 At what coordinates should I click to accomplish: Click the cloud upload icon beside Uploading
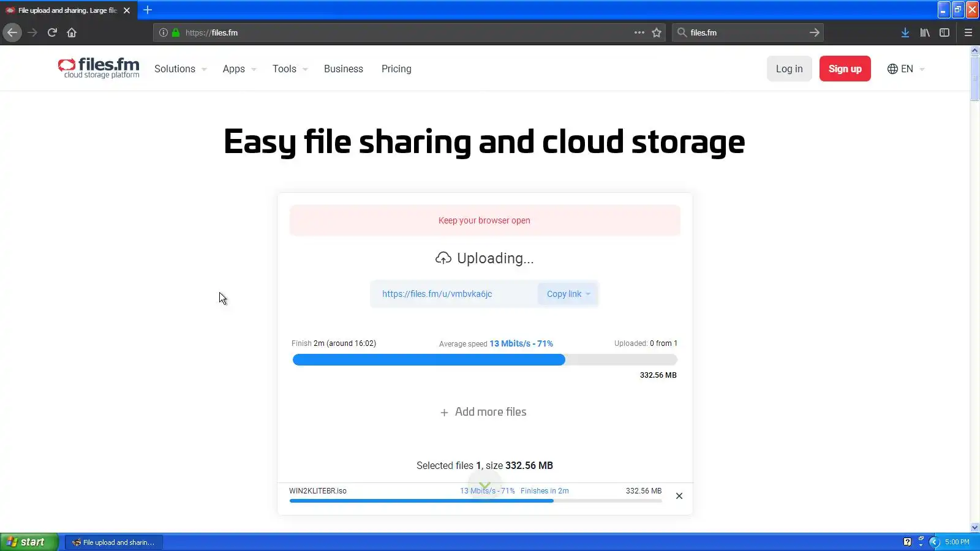[x=443, y=258]
